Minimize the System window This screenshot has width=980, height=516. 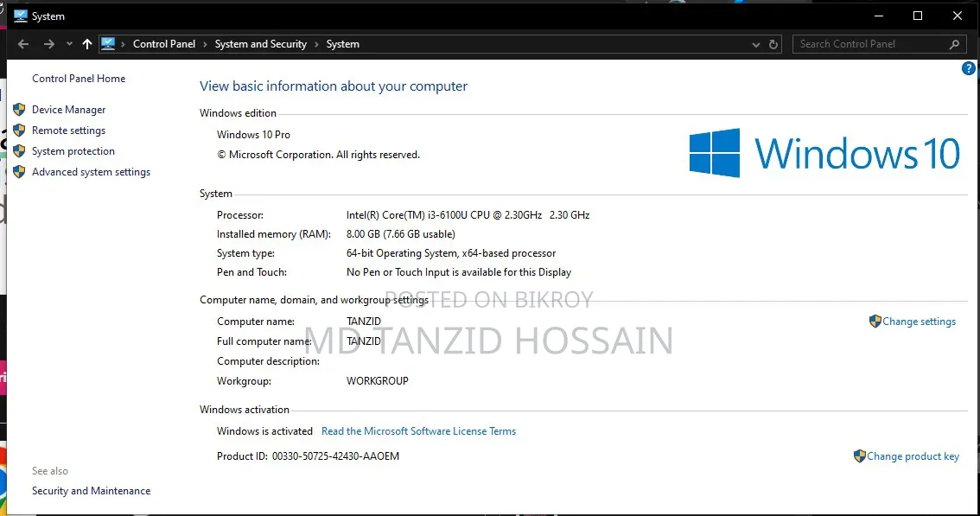[879, 16]
